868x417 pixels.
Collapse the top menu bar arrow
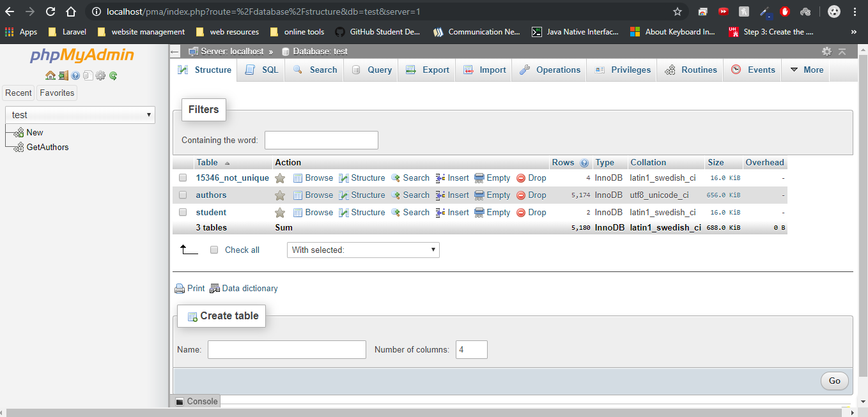click(842, 51)
